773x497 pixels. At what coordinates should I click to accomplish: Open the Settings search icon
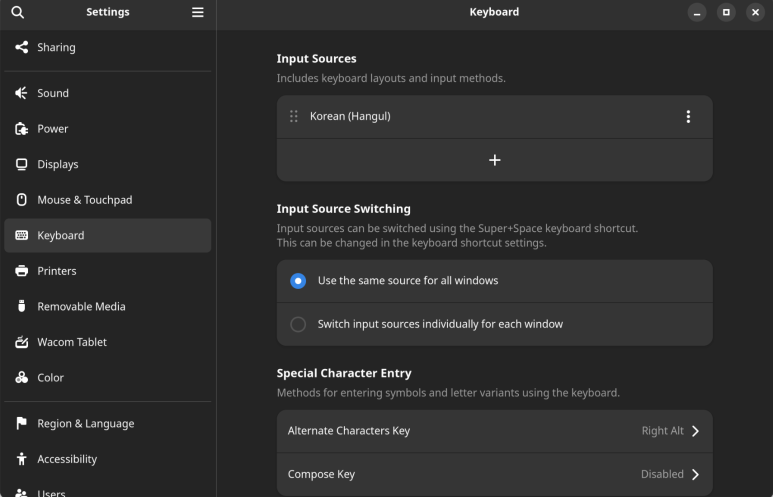[x=17, y=12]
